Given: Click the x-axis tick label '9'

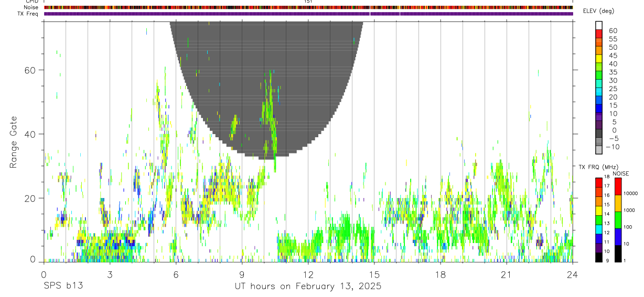Looking at the screenshot, I should pos(242,275).
